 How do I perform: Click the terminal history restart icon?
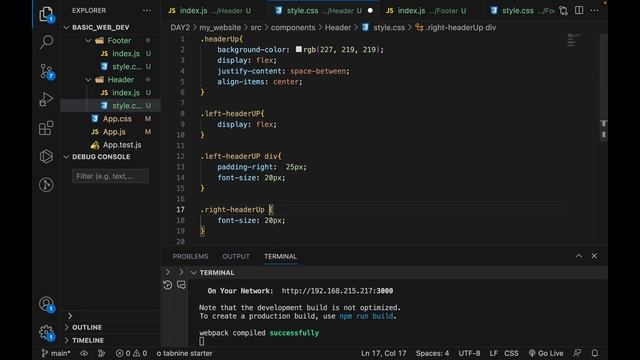[x=167, y=285]
